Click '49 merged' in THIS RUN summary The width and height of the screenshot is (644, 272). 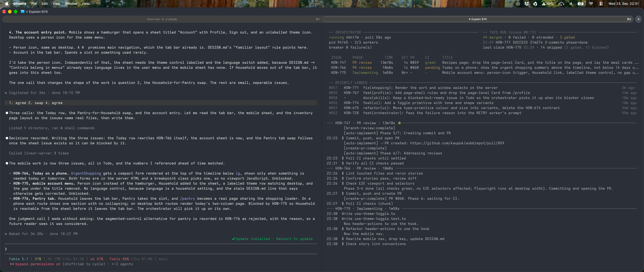pyautogui.click(x=492, y=37)
